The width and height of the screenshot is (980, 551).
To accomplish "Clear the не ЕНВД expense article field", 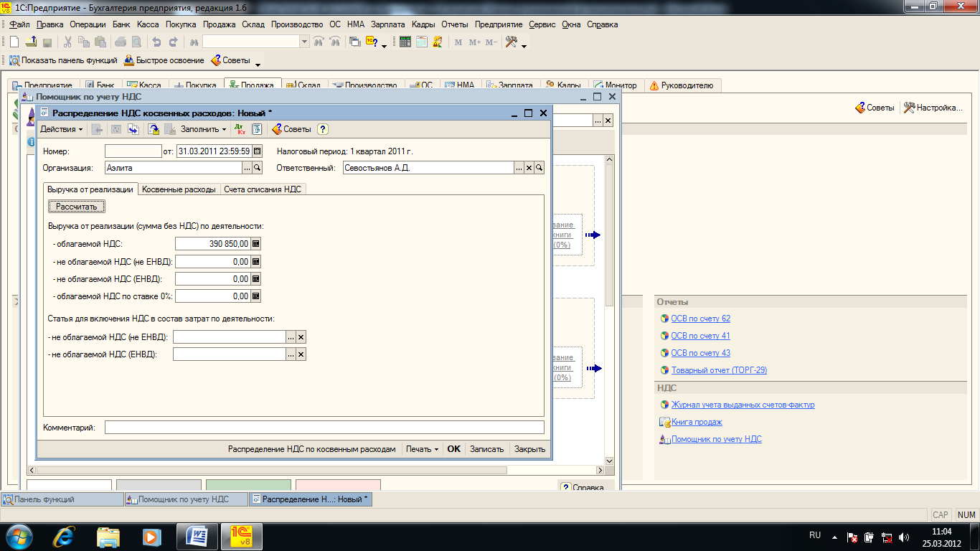I will point(301,337).
